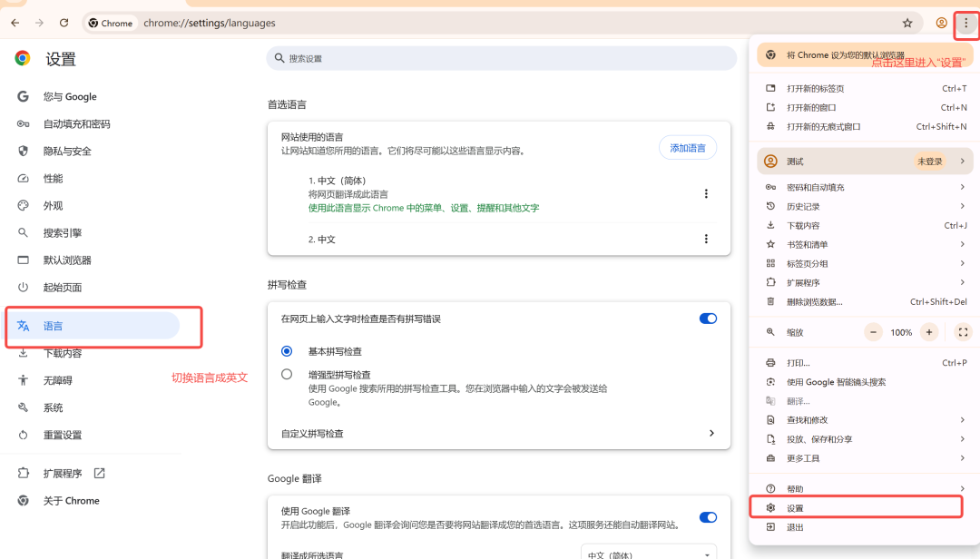Toggle the spell check switch on or off
Screen dimensions: 980x559
[707, 319]
